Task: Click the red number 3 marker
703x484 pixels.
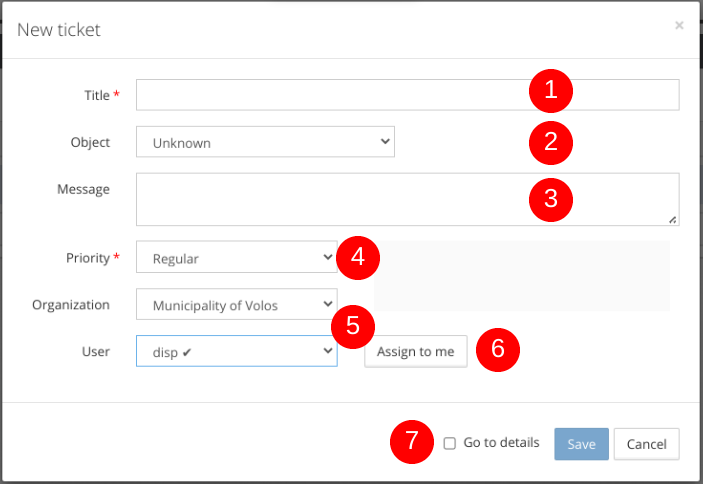Action: [x=550, y=199]
